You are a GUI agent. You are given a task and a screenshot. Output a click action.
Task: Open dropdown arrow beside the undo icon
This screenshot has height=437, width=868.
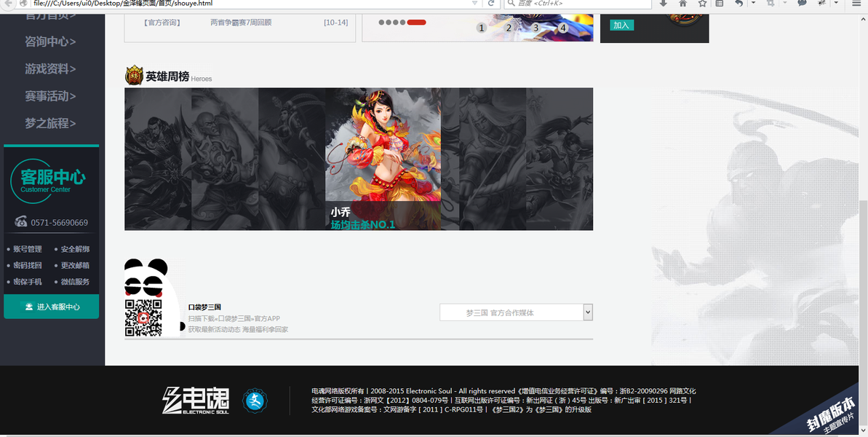coord(754,3)
